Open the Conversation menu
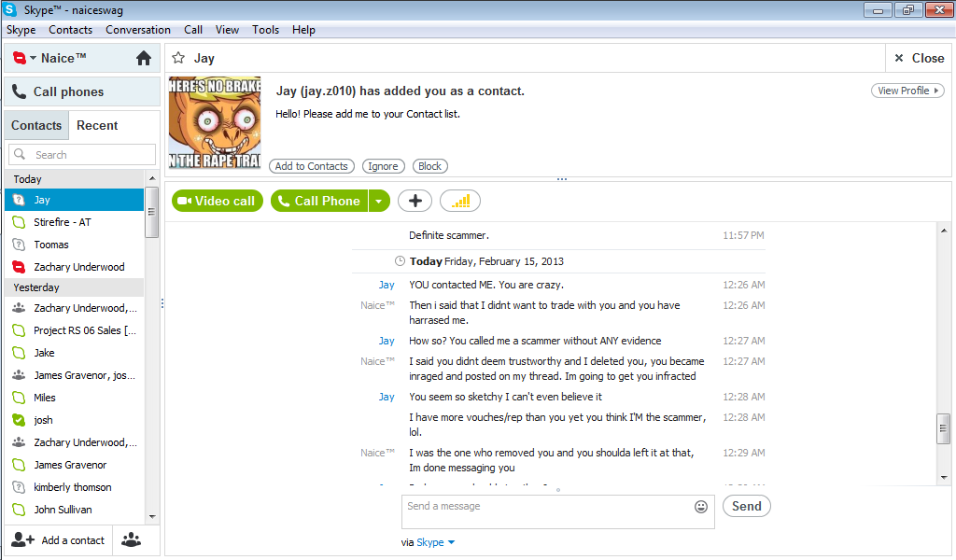956x560 pixels. tap(138, 30)
